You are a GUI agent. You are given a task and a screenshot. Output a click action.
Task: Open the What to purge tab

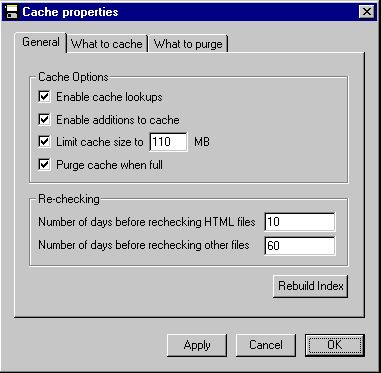[x=188, y=44]
